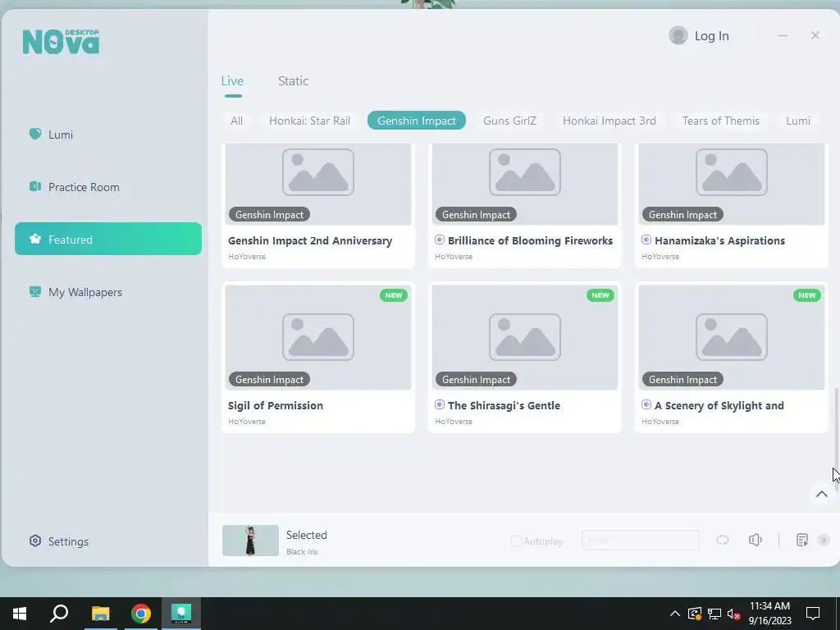Screen dimensions: 840x630
Task: Filter by Honkai Impact 3rd
Action: point(609,121)
